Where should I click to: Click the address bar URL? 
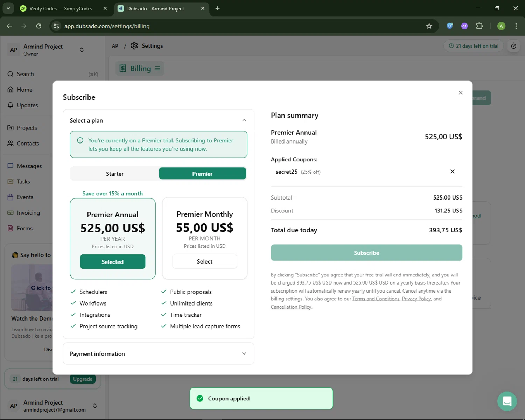click(107, 26)
